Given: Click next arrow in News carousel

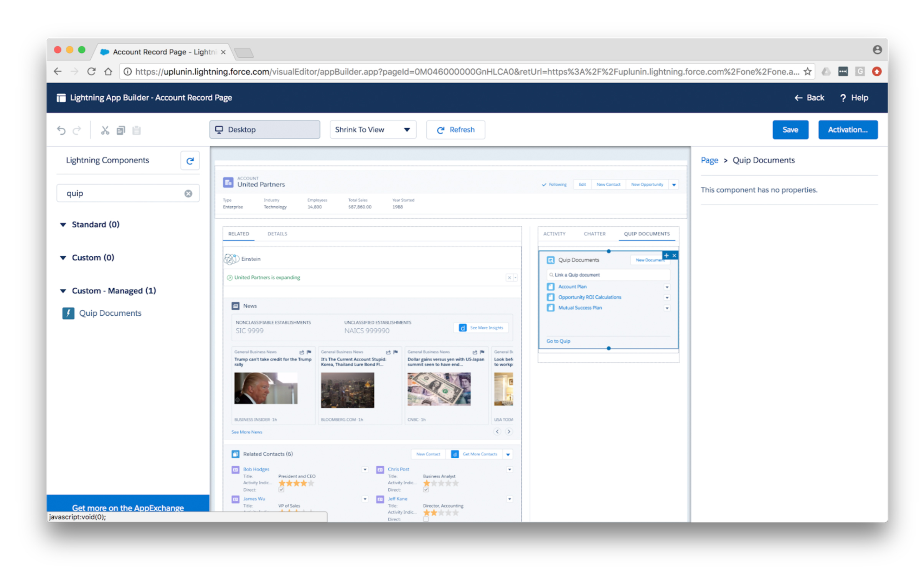Looking at the screenshot, I should [509, 431].
